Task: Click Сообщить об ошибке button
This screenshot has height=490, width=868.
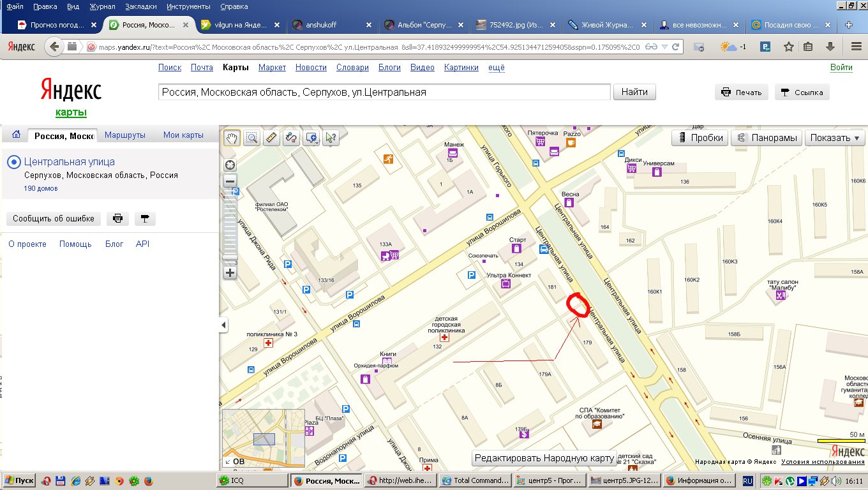Action: [54, 218]
